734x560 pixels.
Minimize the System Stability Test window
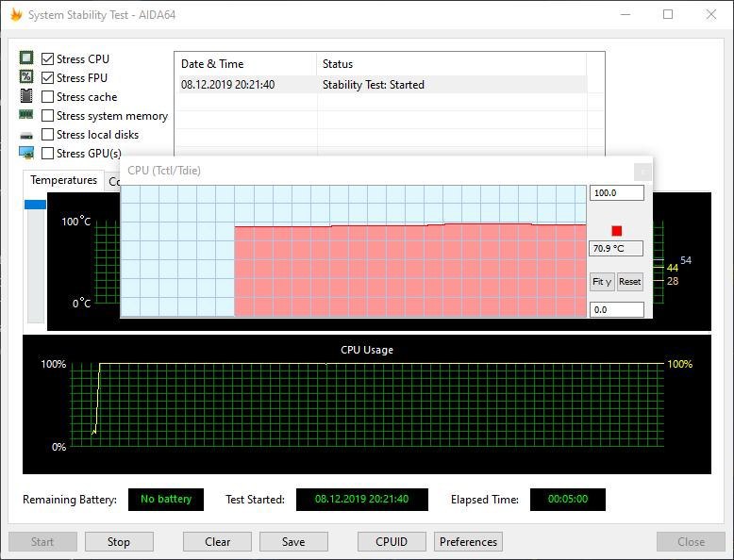(626, 14)
